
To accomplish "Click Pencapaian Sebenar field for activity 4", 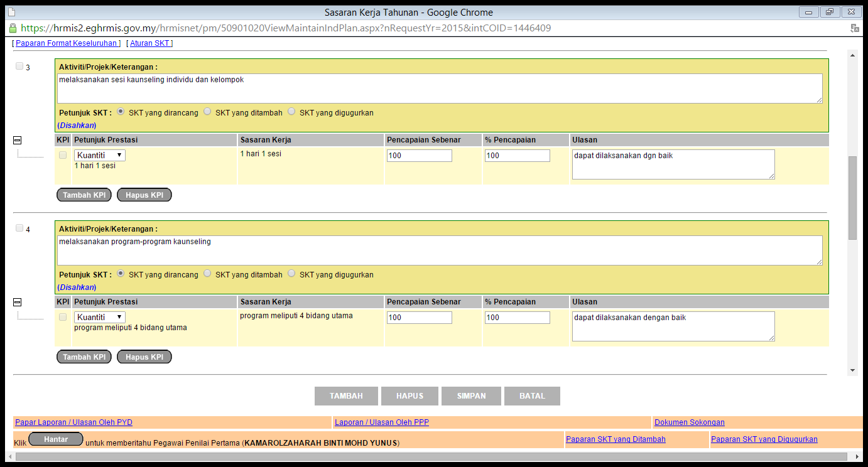I will point(420,318).
